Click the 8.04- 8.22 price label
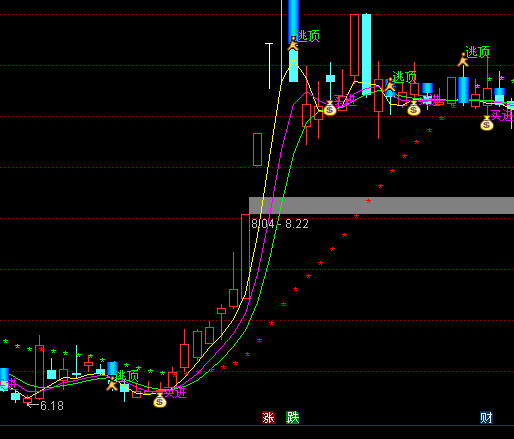514x439 pixels. pyautogui.click(x=280, y=224)
